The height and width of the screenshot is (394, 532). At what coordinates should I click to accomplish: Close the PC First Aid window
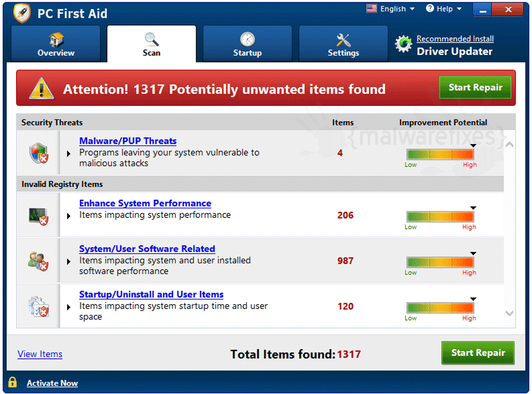click(508, 9)
